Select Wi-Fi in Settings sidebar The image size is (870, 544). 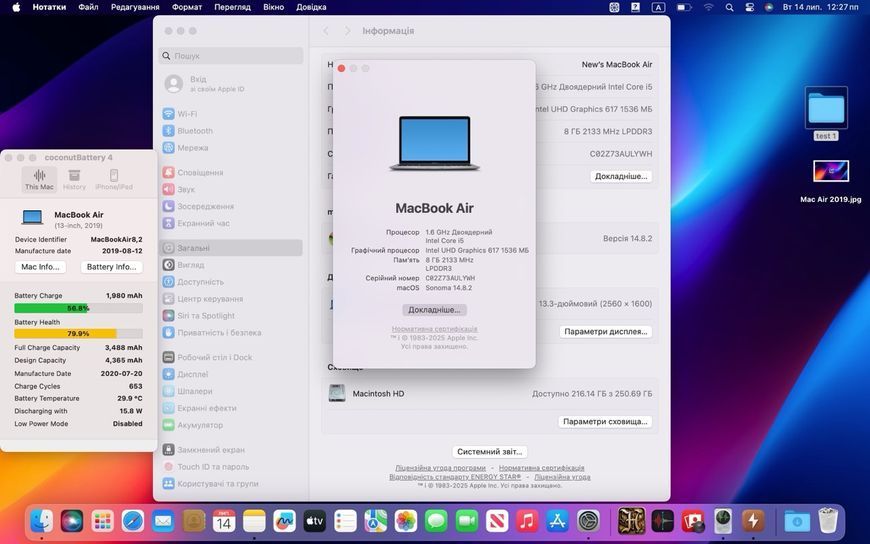[231, 114]
